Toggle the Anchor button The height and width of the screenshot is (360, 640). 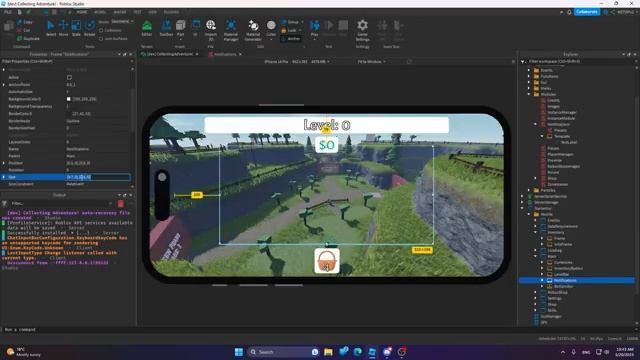point(291,39)
